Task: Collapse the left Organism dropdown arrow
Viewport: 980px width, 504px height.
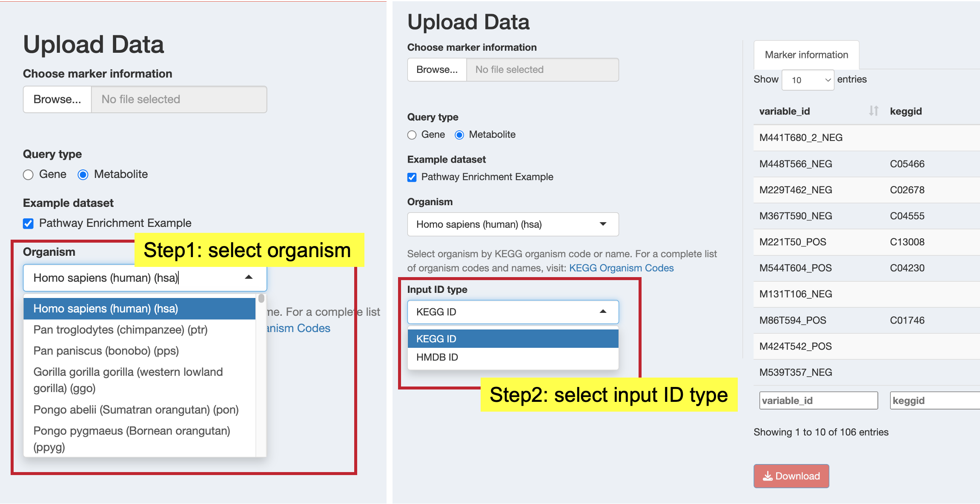Action: (249, 278)
